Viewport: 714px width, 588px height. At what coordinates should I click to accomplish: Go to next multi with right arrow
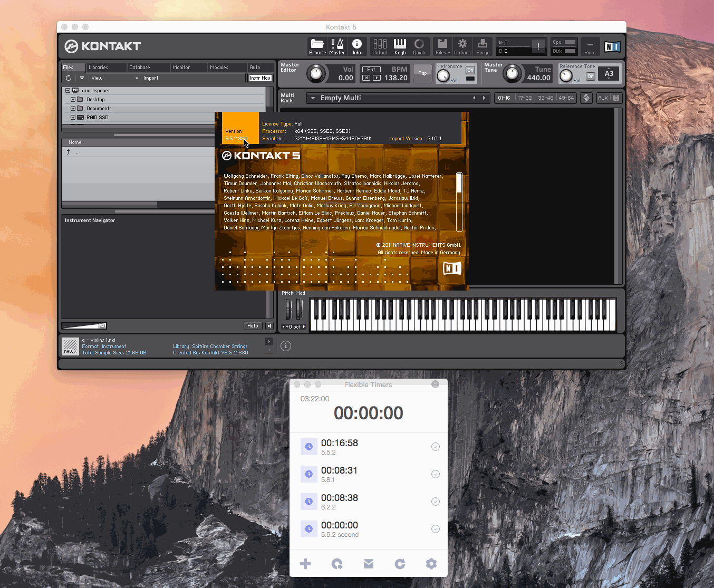(484, 98)
